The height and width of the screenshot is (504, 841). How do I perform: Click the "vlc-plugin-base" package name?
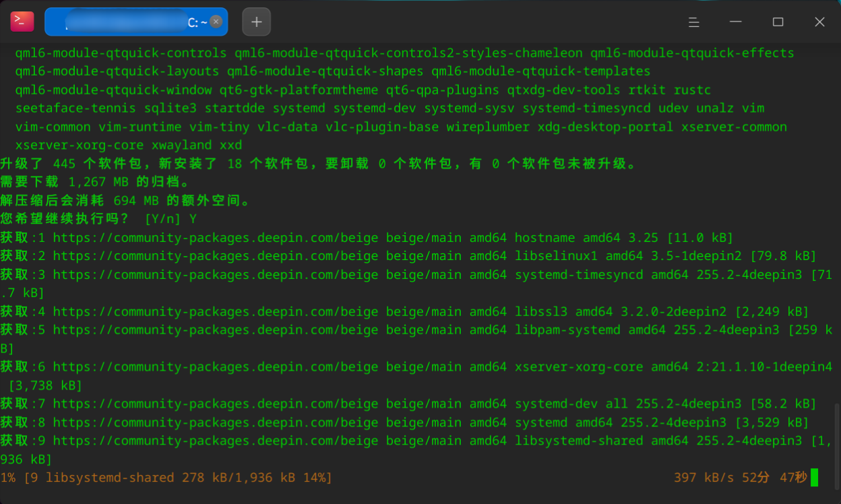(382, 127)
